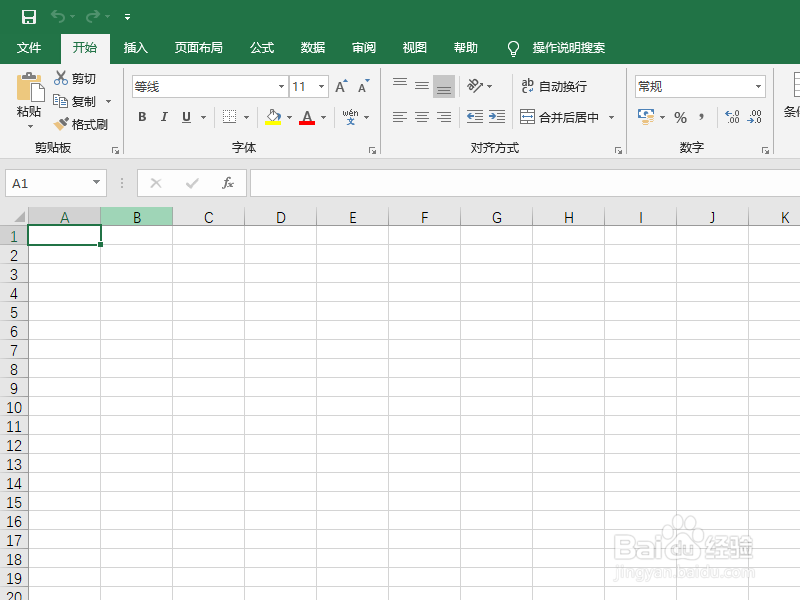Expand the underline style dropdown arrow

[x=203, y=117]
